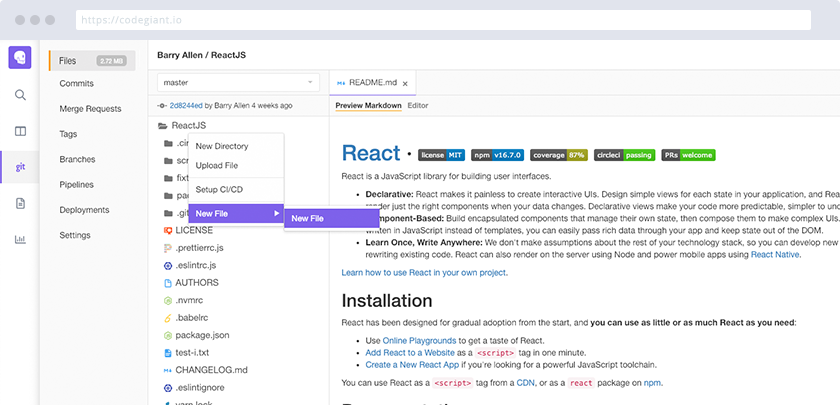Click the Codegiant logo icon
Viewport: 840px width, 405px height.
point(20,58)
